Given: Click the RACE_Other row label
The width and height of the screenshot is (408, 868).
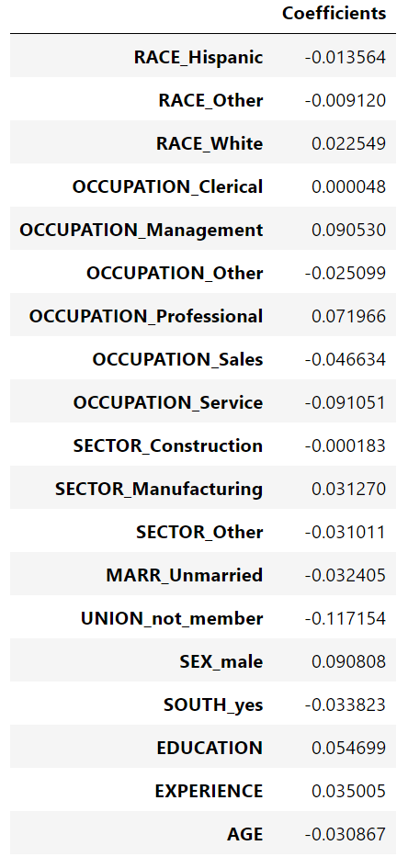Looking at the screenshot, I should 210,100.
